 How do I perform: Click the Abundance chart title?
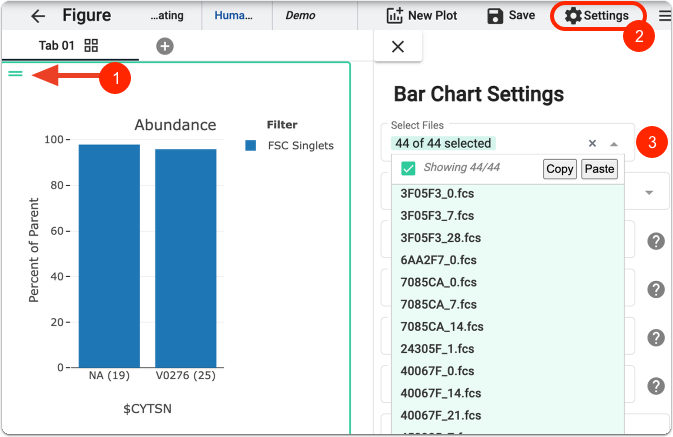[175, 125]
